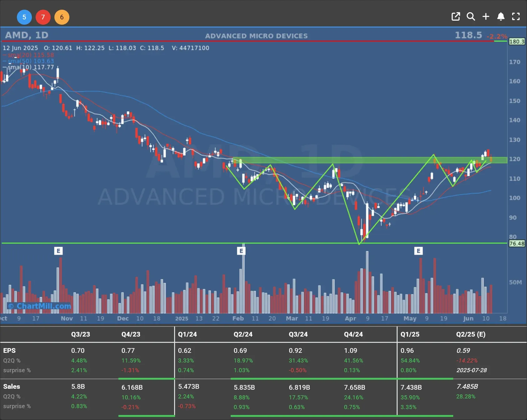Click the orange badge numbered 6
Image resolution: width=527 pixels, height=420 pixels.
62,17
